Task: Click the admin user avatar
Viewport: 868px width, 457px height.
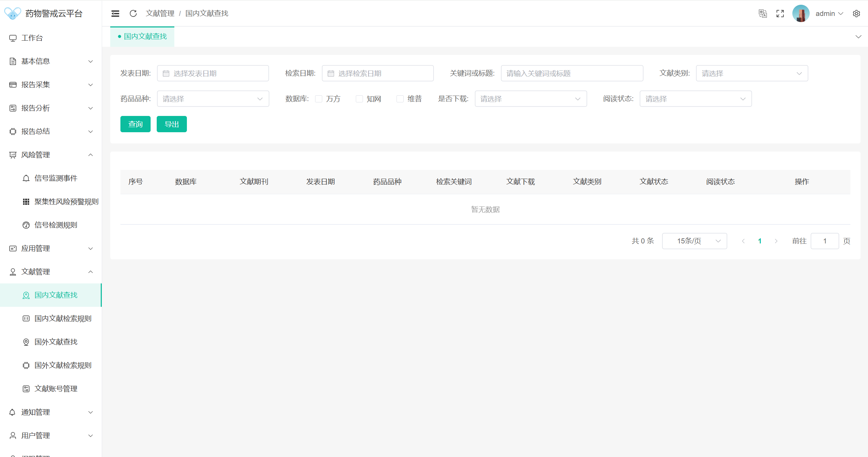Action: [801, 14]
